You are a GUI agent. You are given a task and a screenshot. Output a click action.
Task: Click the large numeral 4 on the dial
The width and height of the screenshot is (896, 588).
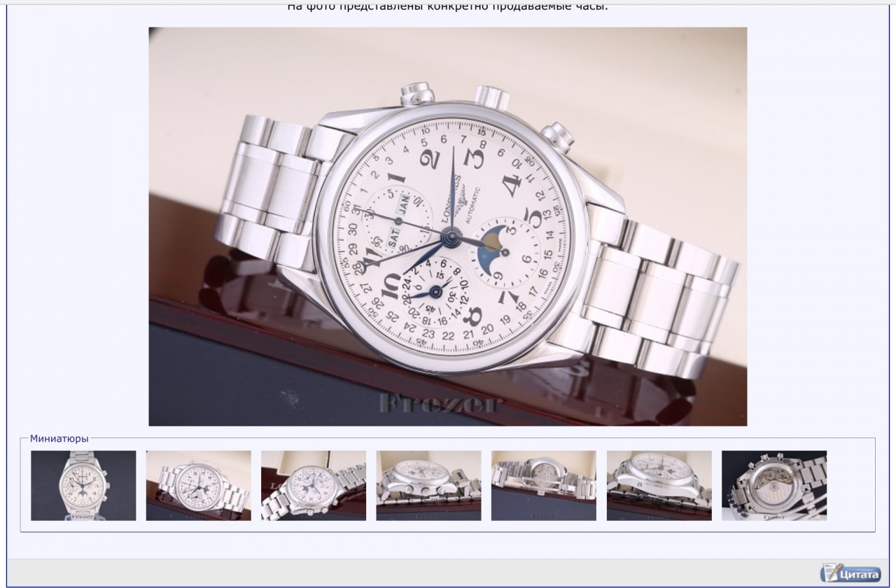(512, 183)
